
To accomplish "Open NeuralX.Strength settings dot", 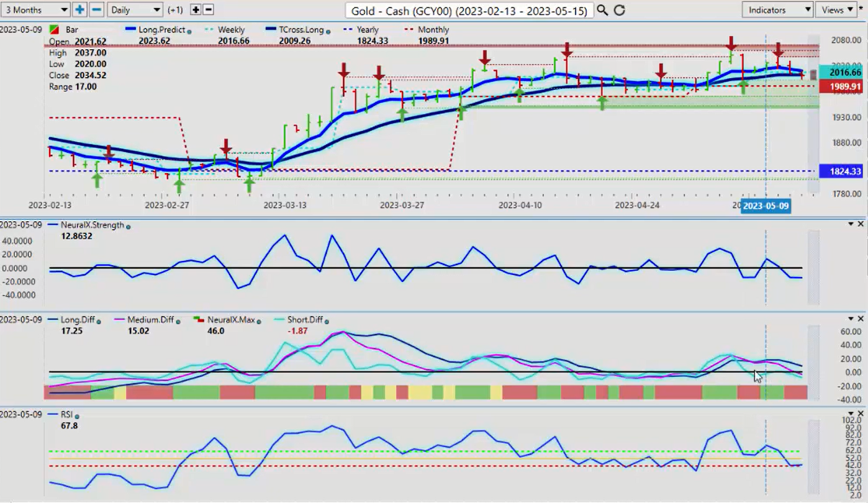I will click(x=128, y=226).
